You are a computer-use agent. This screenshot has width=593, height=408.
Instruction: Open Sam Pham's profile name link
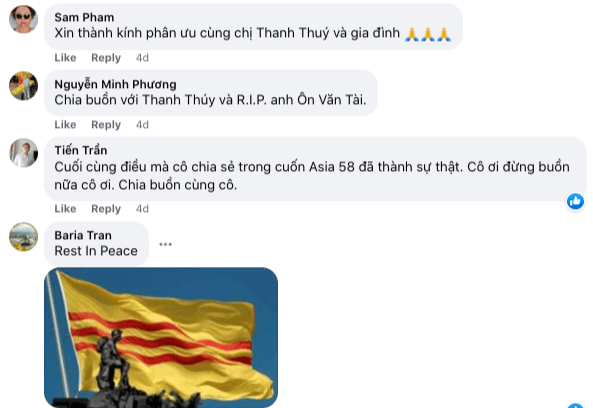[x=84, y=17]
